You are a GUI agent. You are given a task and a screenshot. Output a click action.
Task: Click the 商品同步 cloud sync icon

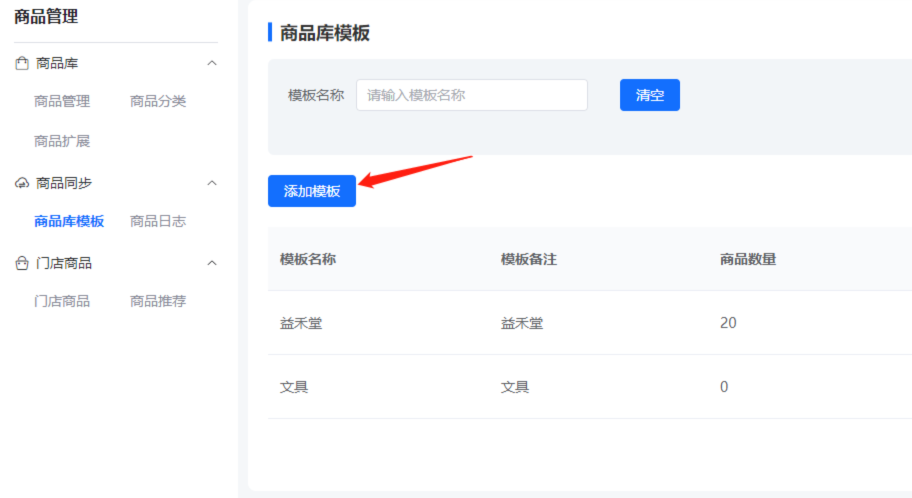[22, 183]
